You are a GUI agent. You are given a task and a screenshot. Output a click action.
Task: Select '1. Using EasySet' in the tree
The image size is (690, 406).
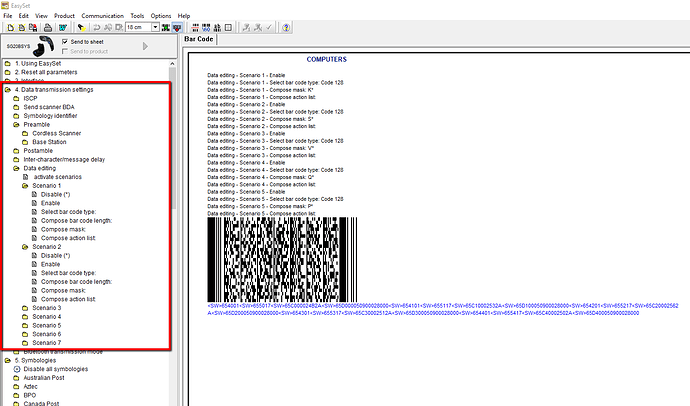pyautogui.click(x=38, y=63)
